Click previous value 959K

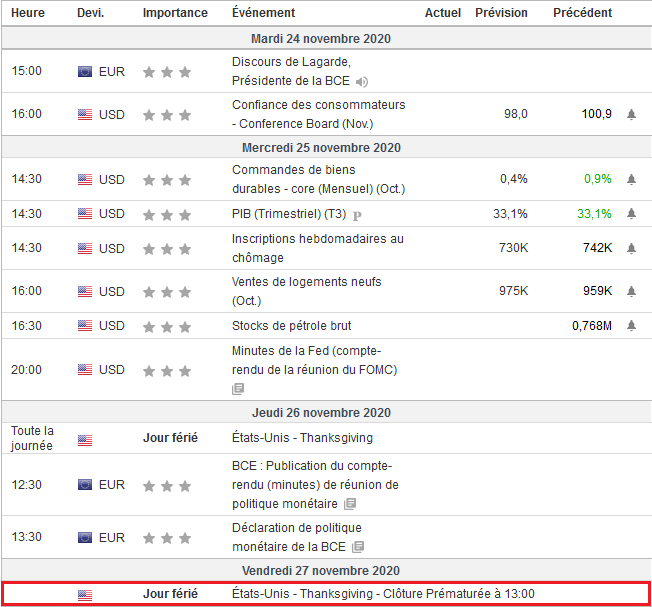[x=598, y=291]
